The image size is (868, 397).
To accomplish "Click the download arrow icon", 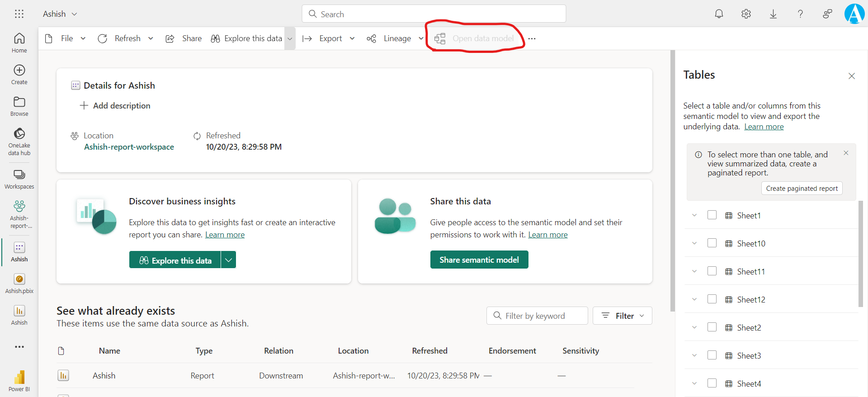I will pyautogui.click(x=773, y=14).
